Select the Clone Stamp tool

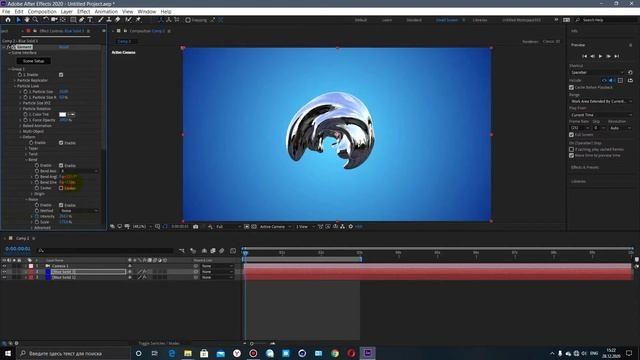coord(109,20)
